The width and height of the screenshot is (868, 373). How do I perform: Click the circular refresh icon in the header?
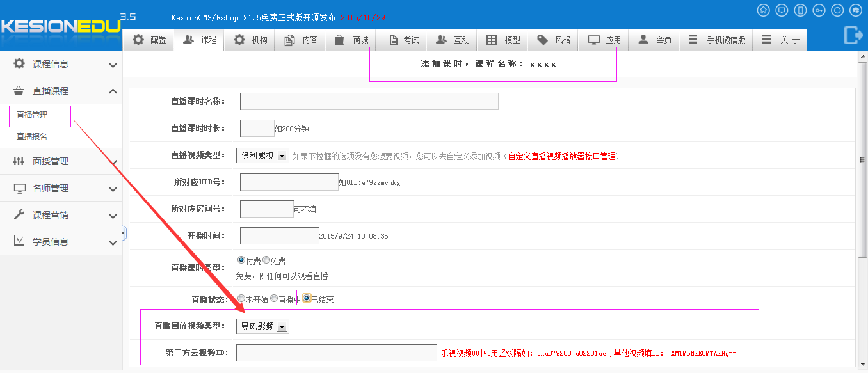[837, 10]
